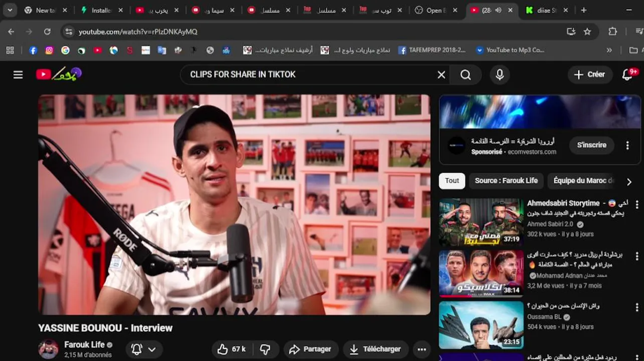644x361 pixels.
Task: Open Ahmed Sabiri 2.0 channel name
Action: (x=550, y=224)
